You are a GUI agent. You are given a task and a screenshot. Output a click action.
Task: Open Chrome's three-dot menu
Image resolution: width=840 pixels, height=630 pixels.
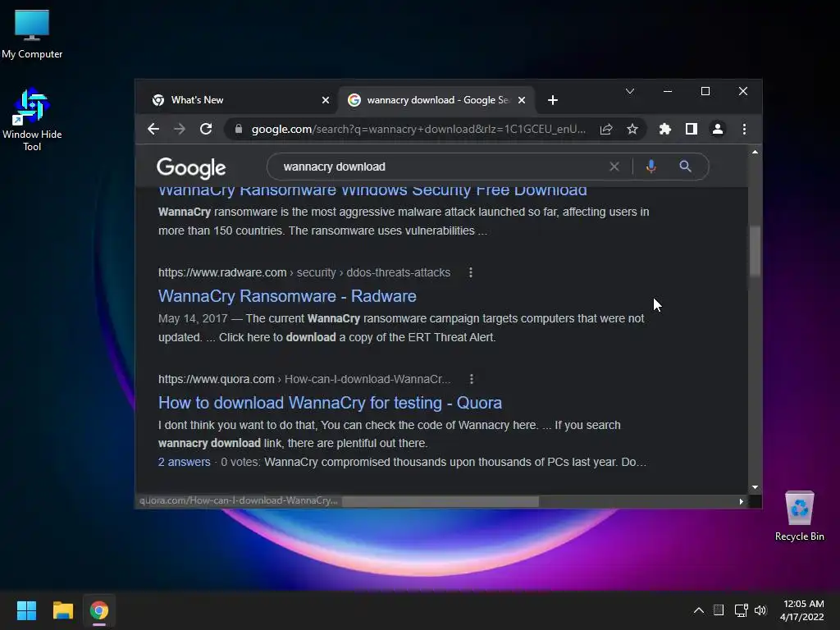pyautogui.click(x=744, y=129)
